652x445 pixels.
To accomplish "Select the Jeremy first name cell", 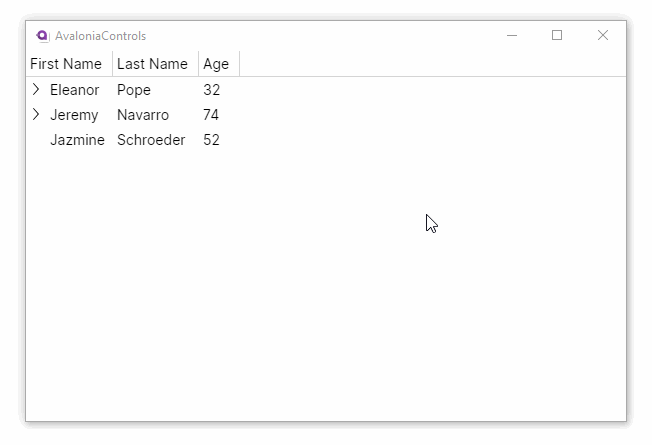I will coord(74,115).
